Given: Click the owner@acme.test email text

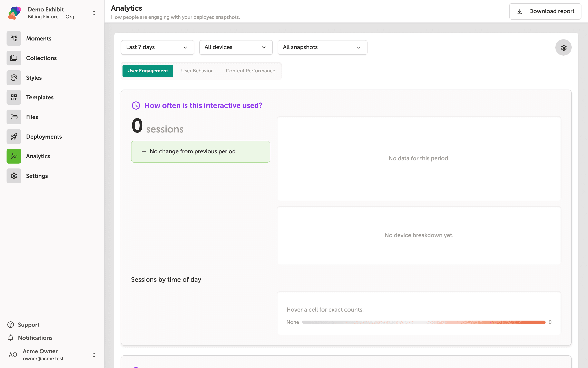Looking at the screenshot, I should point(43,359).
